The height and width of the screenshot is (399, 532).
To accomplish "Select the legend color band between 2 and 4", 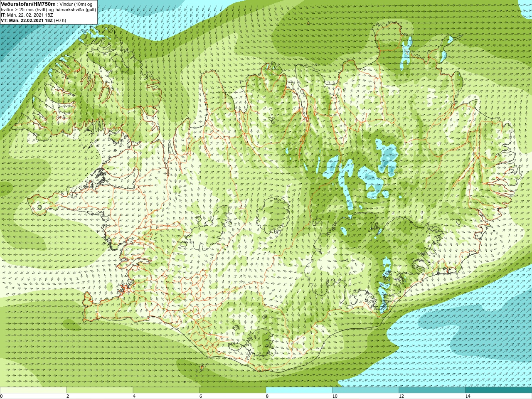I will coord(100,390).
